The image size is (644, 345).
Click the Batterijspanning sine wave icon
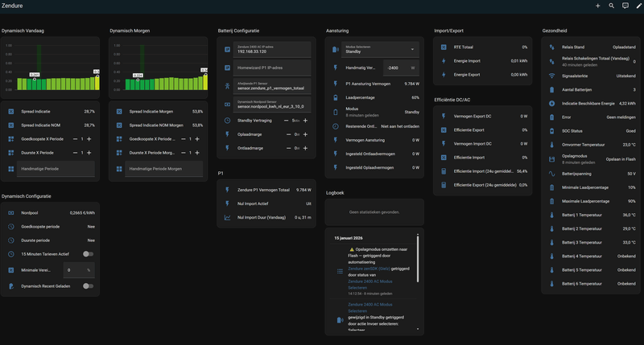pos(551,173)
